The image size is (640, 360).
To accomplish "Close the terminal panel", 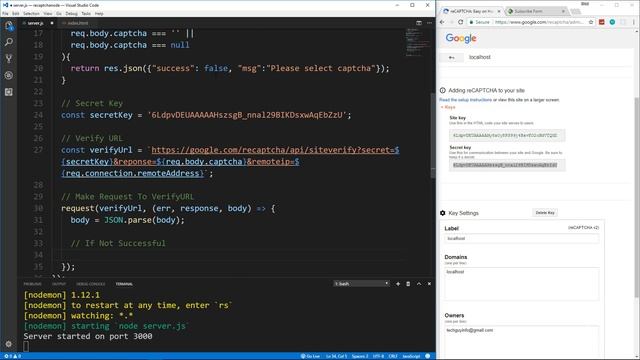I will (x=429, y=284).
